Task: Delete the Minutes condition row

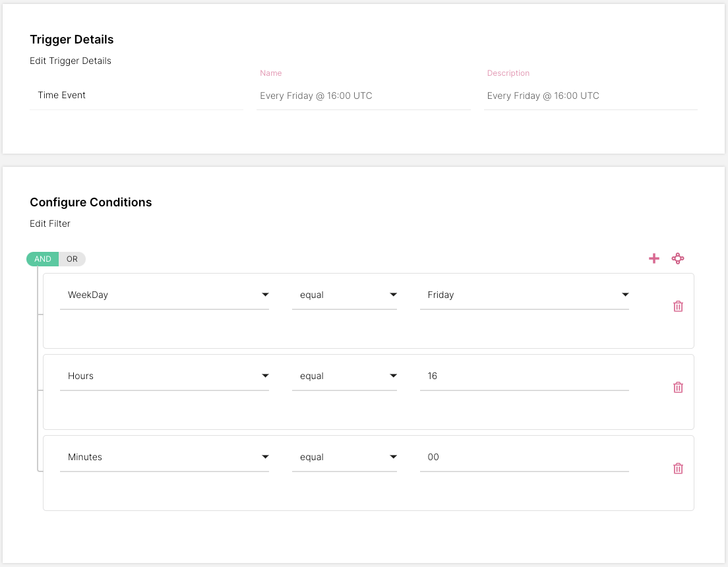Action: coord(678,468)
